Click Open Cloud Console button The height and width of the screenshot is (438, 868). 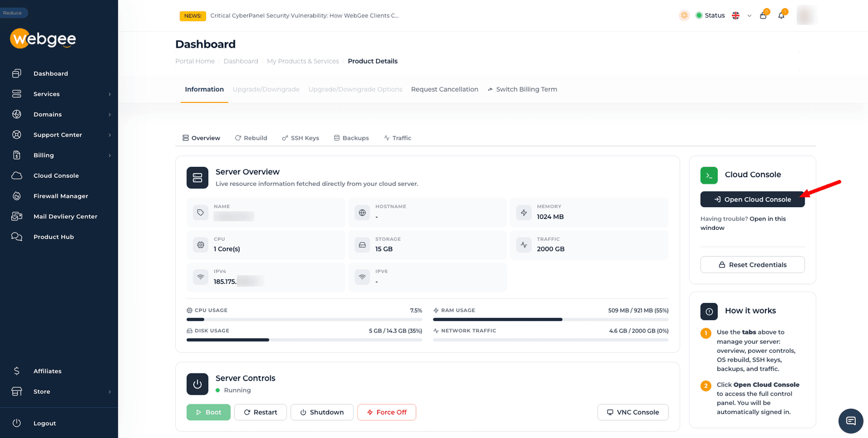[x=752, y=199]
